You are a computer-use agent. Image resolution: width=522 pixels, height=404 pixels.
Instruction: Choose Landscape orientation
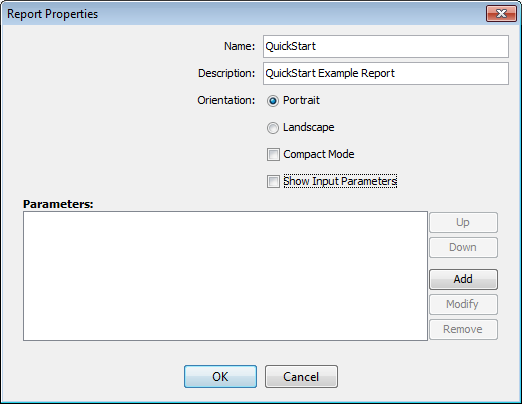click(273, 128)
